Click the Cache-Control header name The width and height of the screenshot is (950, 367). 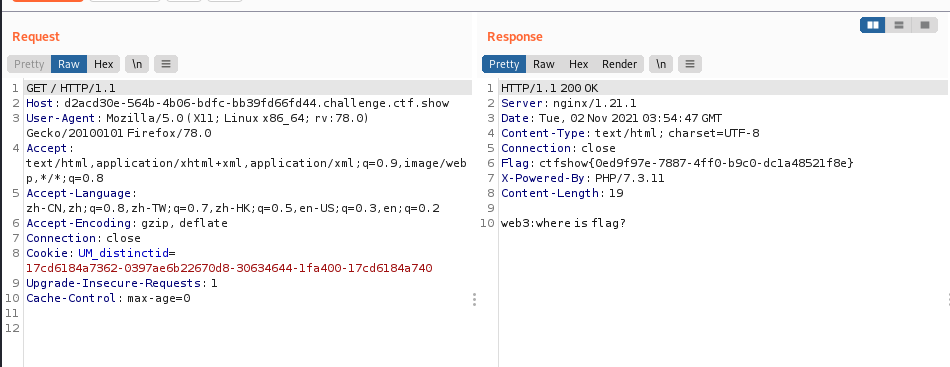point(70,298)
